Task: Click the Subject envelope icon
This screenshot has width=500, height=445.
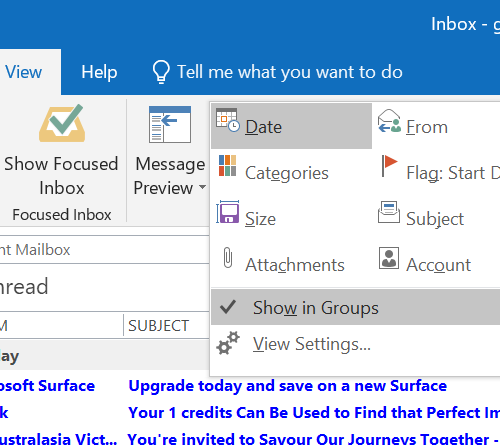Action: [x=389, y=212]
